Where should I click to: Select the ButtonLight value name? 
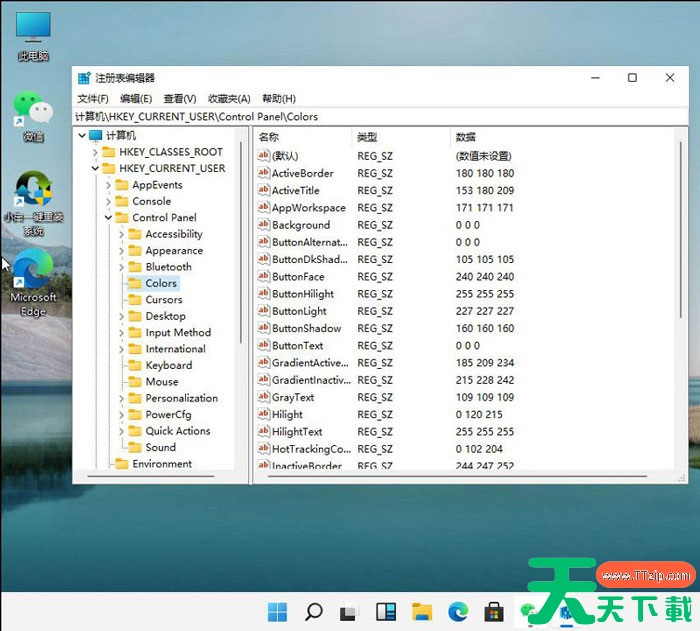(299, 311)
